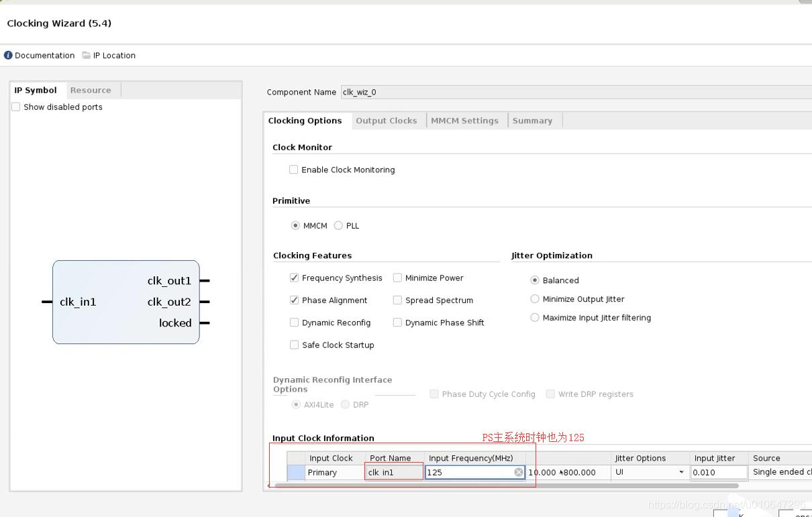Image resolution: width=812 pixels, height=517 pixels.
Task: Open IP Location folder icon
Action: pos(87,55)
